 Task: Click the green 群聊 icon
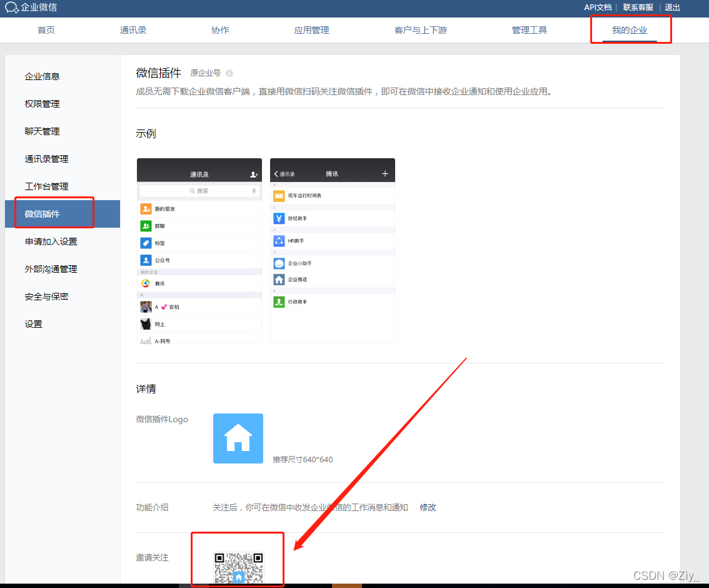[146, 226]
